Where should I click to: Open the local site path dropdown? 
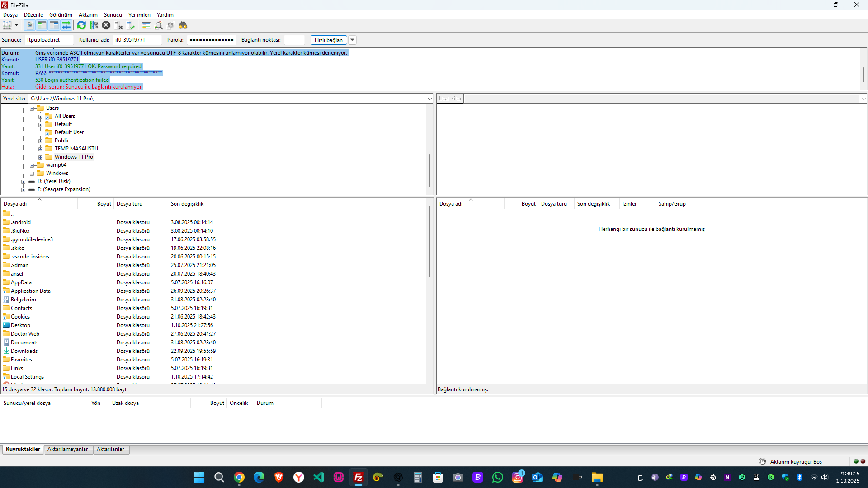(x=429, y=99)
